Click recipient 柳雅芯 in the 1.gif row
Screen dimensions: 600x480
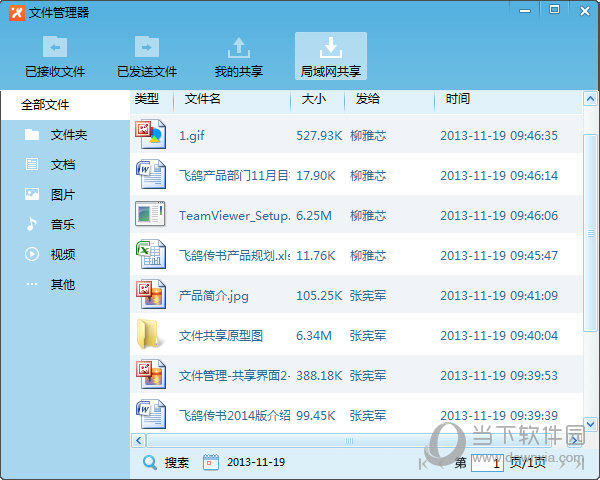click(x=368, y=136)
